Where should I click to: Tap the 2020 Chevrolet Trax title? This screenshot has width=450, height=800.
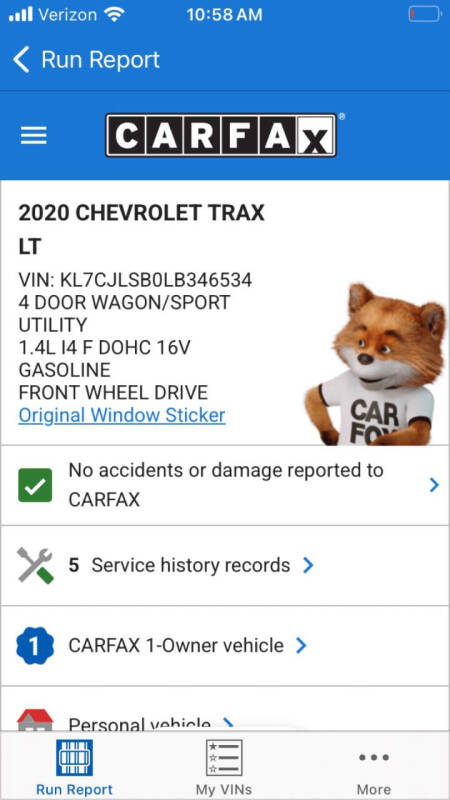coord(141,213)
